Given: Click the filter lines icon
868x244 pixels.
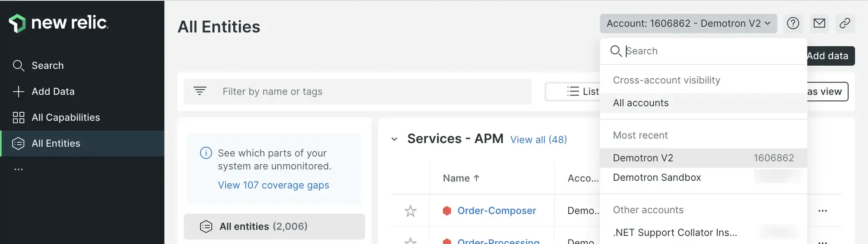Looking at the screenshot, I should [200, 91].
